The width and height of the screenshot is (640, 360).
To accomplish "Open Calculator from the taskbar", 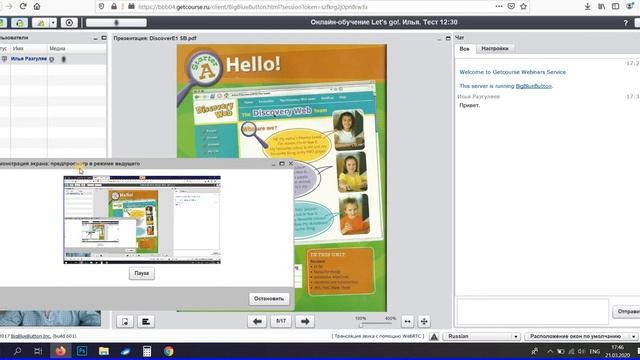I will coord(147,351).
